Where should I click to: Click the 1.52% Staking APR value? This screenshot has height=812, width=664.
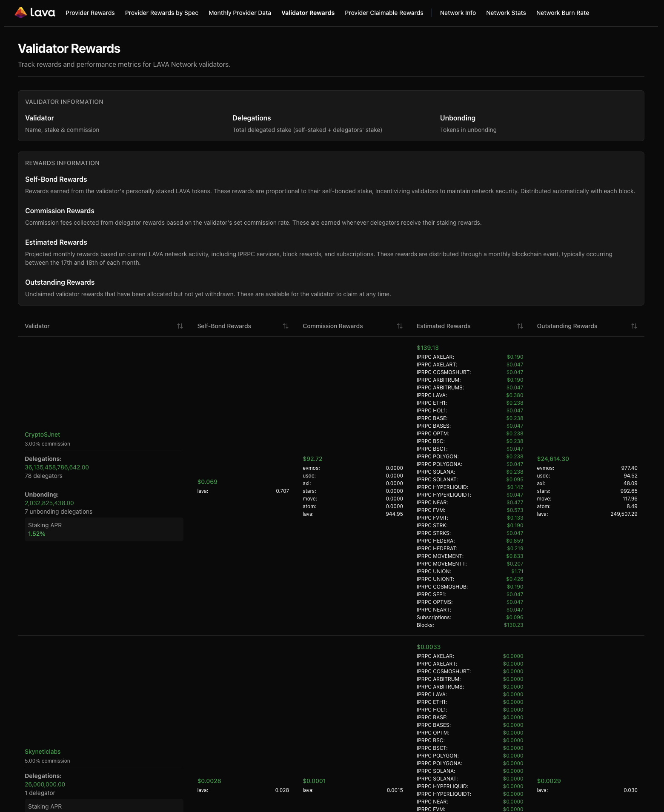click(37, 534)
